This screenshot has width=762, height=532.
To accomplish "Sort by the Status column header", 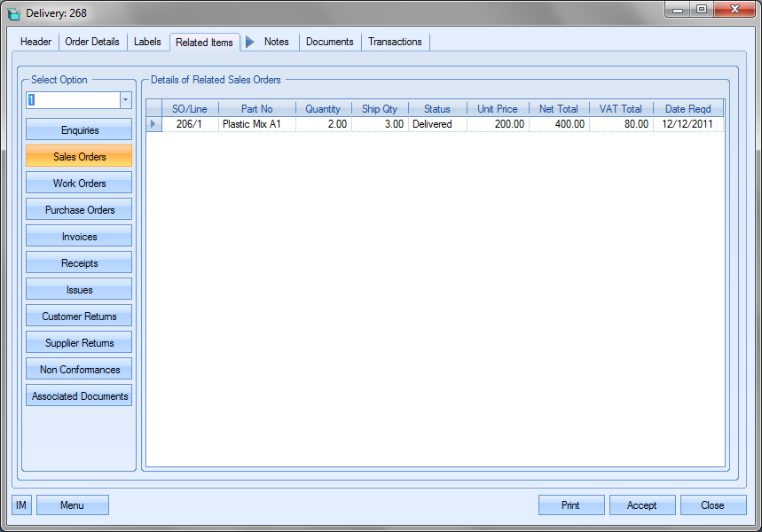I will 437,109.
